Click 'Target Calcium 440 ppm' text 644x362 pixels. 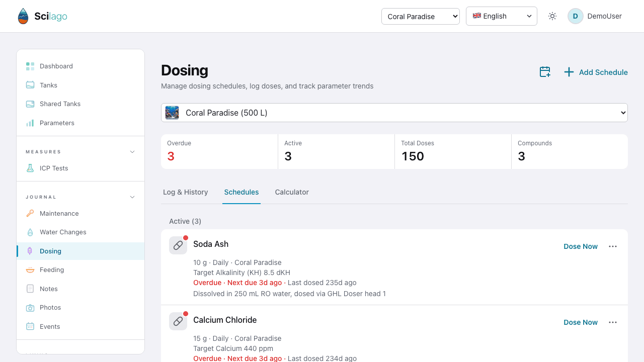click(x=233, y=348)
